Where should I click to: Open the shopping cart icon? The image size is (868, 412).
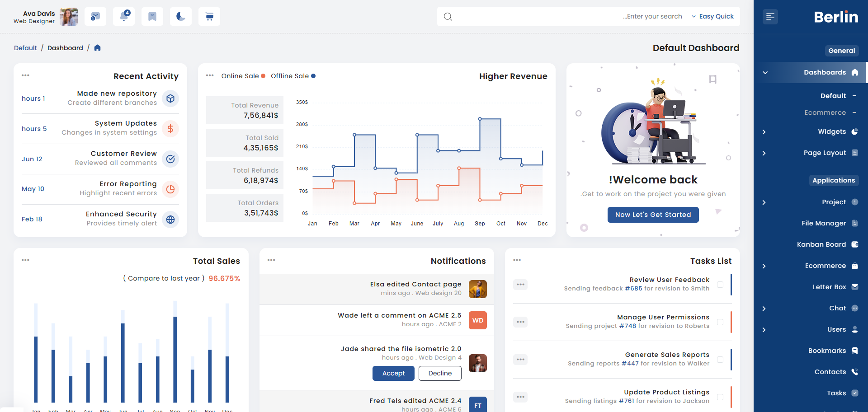click(209, 17)
